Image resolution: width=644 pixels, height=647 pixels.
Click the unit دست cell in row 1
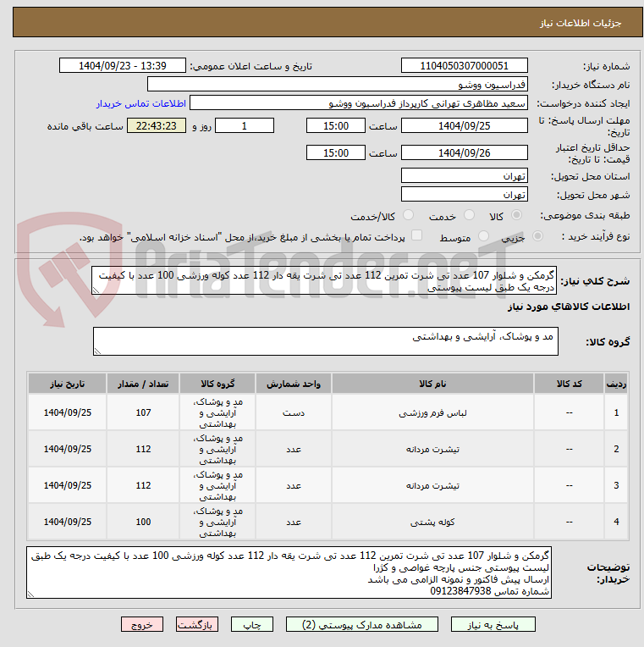click(x=293, y=412)
